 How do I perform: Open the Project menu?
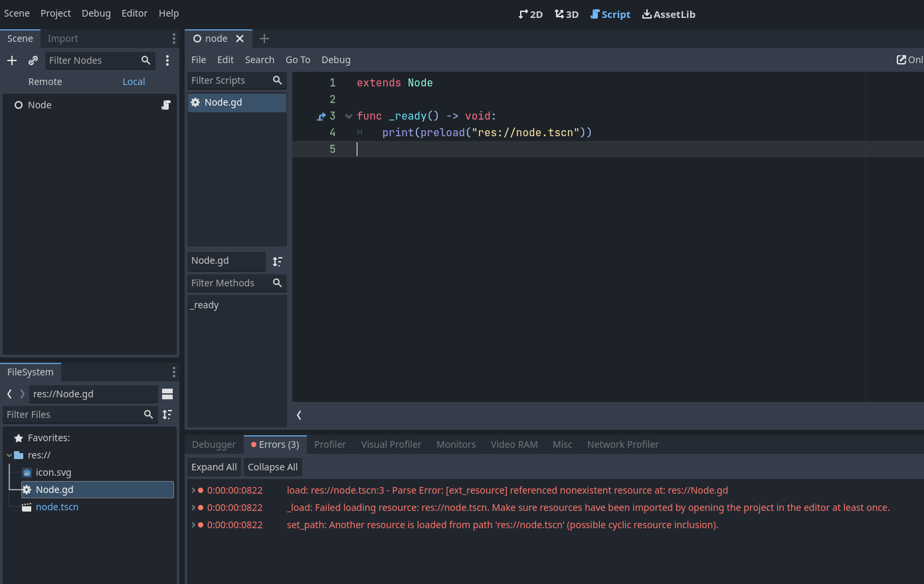coord(55,13)
